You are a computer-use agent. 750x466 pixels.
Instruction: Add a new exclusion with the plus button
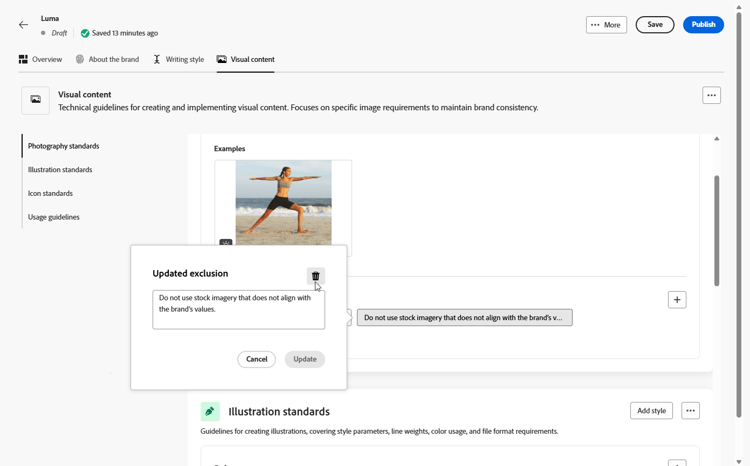677,300
